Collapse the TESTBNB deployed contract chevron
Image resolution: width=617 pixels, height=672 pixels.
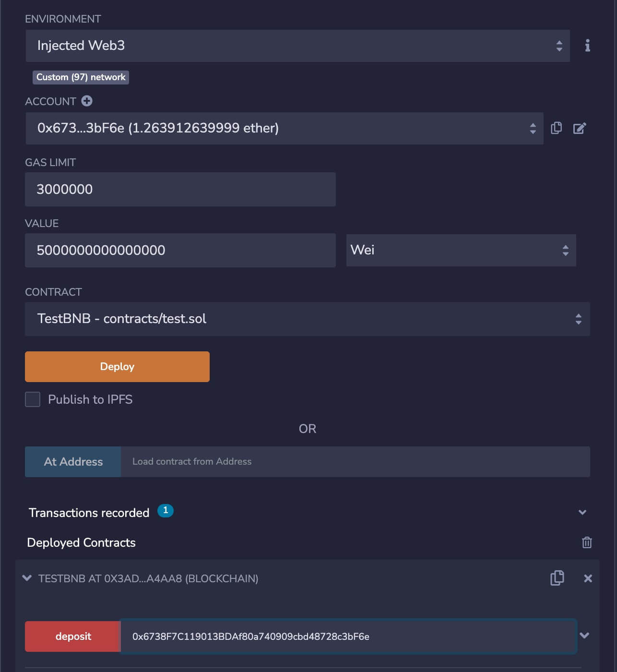pyautogui.click(x=27, y=578)
